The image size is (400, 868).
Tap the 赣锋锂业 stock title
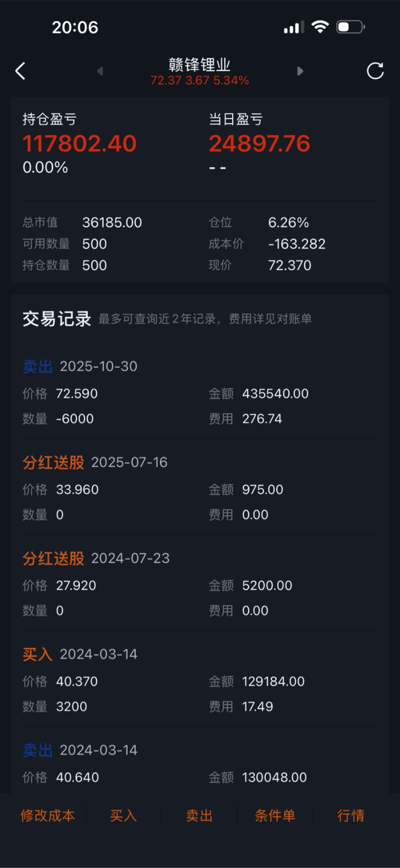(199, 65)
